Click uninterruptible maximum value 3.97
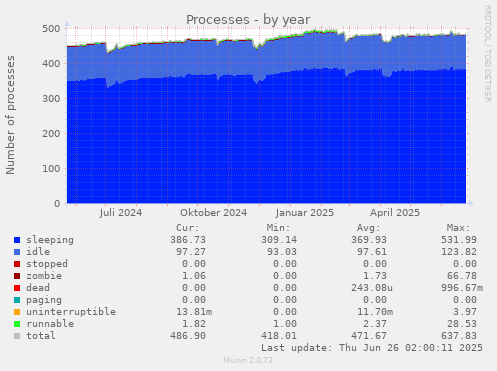The image size is (497, 371). click(465, 312)
